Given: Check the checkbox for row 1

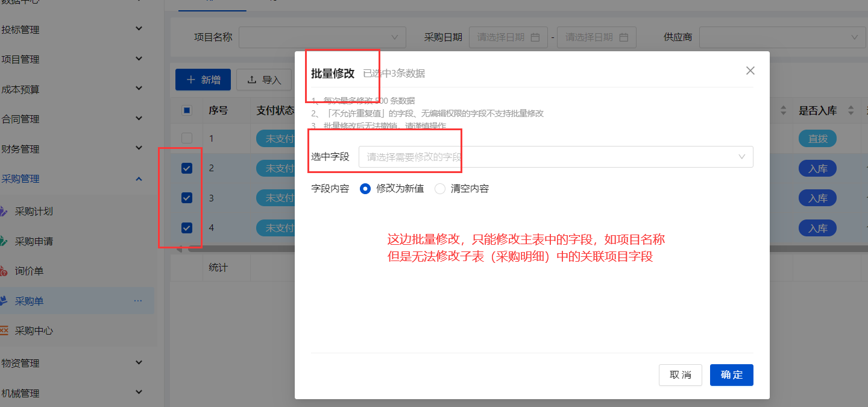Looking at the screenshot, I should 186,138.
